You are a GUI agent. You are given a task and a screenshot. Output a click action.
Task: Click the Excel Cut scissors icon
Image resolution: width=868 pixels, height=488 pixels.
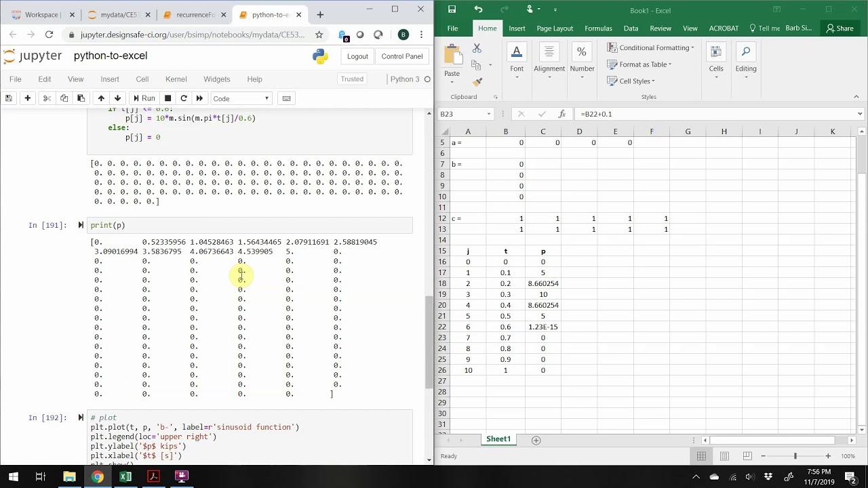(477, 48)
